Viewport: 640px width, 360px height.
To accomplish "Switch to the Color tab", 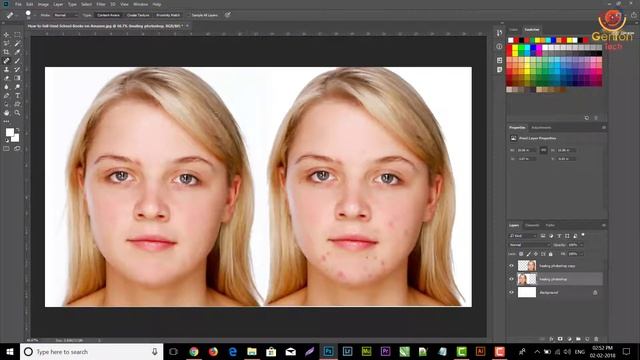I will (513, 30).
